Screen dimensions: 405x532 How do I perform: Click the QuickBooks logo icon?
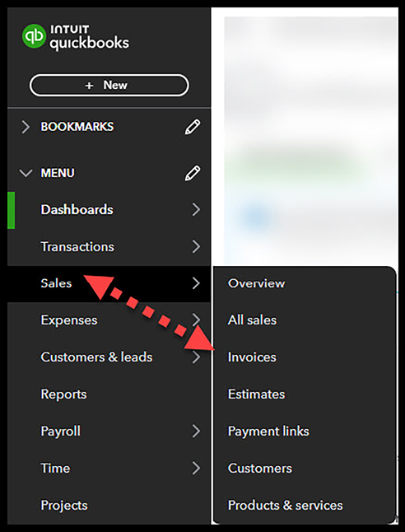click(34, 36)
